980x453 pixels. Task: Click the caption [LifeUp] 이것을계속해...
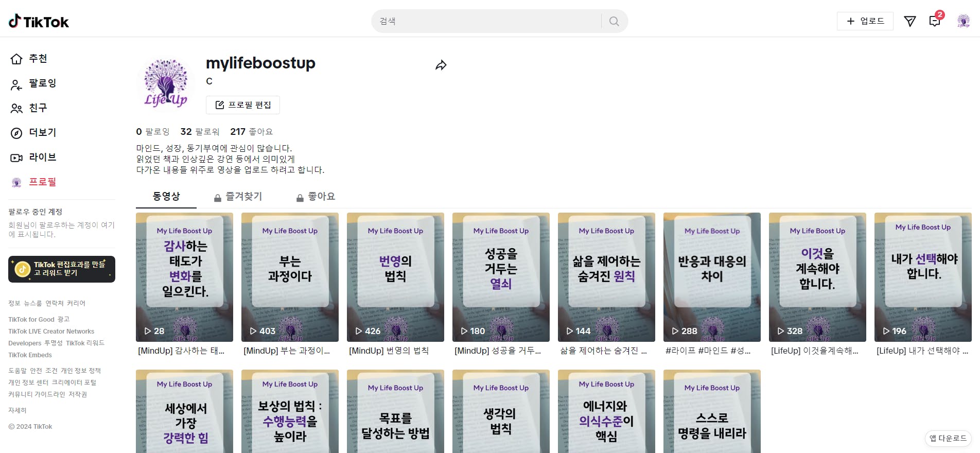815,351
